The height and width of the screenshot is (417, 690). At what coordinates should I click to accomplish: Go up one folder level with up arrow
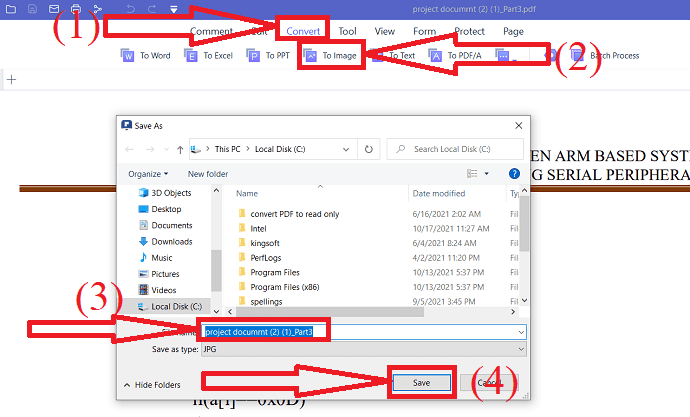coord(178,149)
